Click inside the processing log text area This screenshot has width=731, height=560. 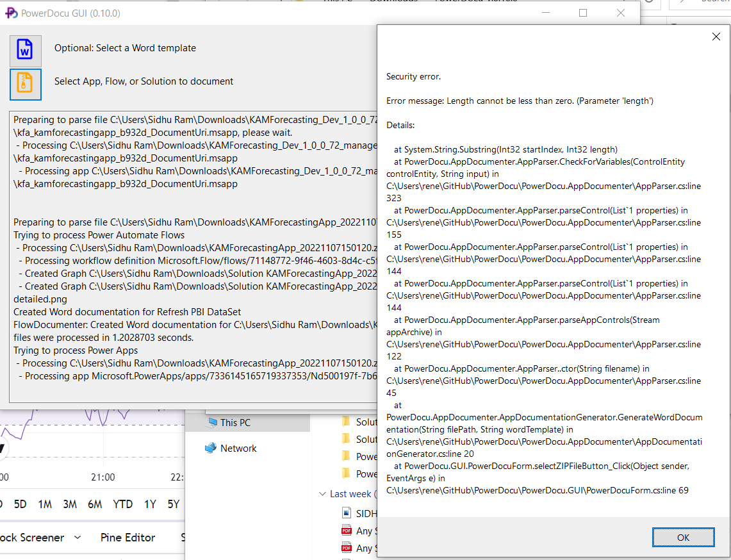coord(192,256)
